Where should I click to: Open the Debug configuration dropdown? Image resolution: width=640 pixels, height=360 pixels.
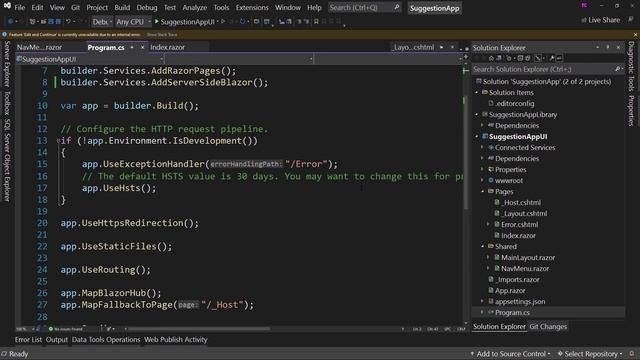coord(102,22)
